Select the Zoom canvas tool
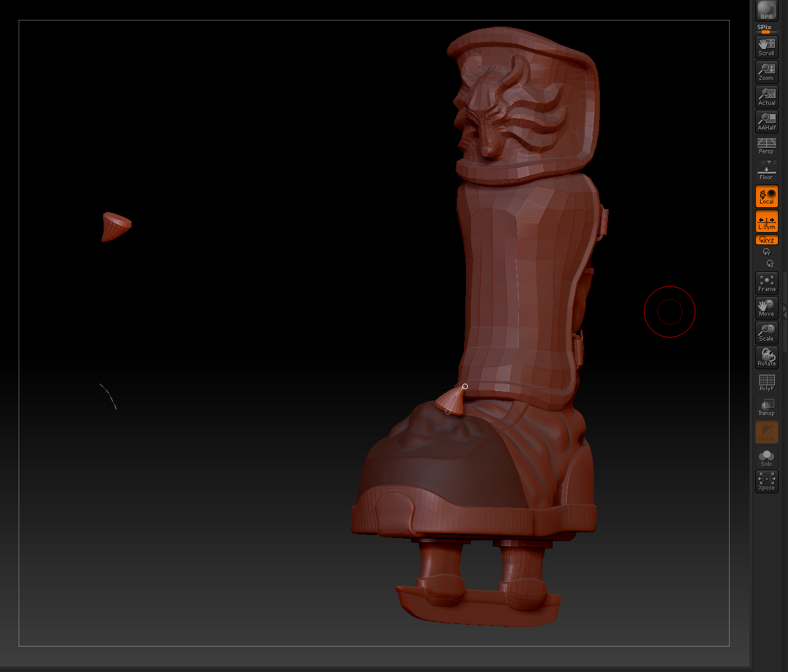 coord(766,72)
